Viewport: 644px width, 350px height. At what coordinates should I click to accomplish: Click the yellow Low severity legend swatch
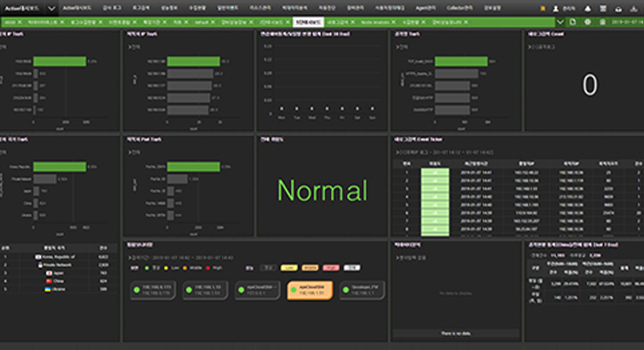289,268
